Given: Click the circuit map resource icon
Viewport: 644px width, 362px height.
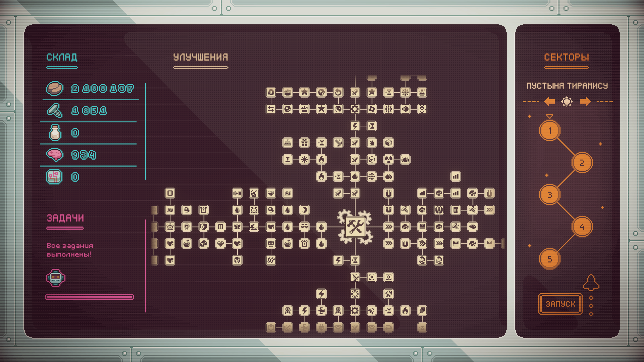Looking at the screenshot, I should (x=54, y=177).
